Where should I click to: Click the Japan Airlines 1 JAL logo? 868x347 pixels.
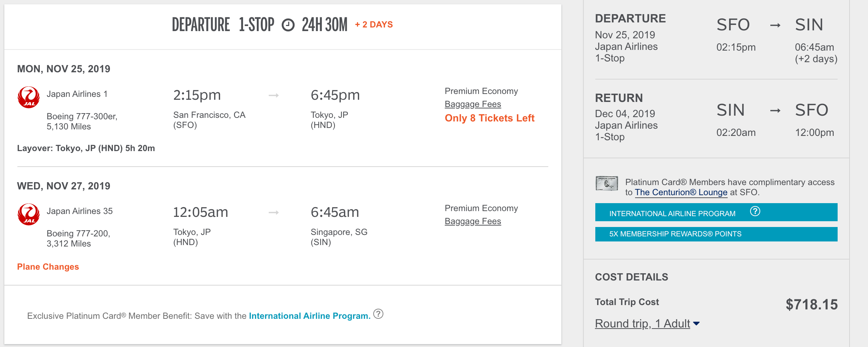pos(29,97)
